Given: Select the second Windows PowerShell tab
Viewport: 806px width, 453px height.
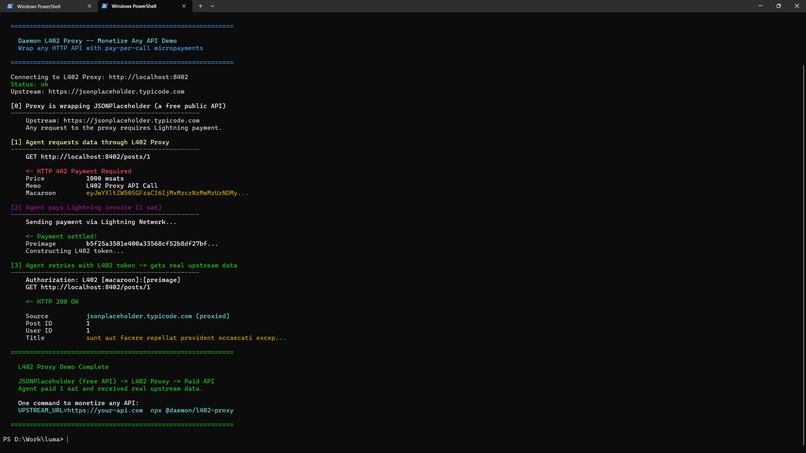Looking at the screenshot, I should point(134,6).
